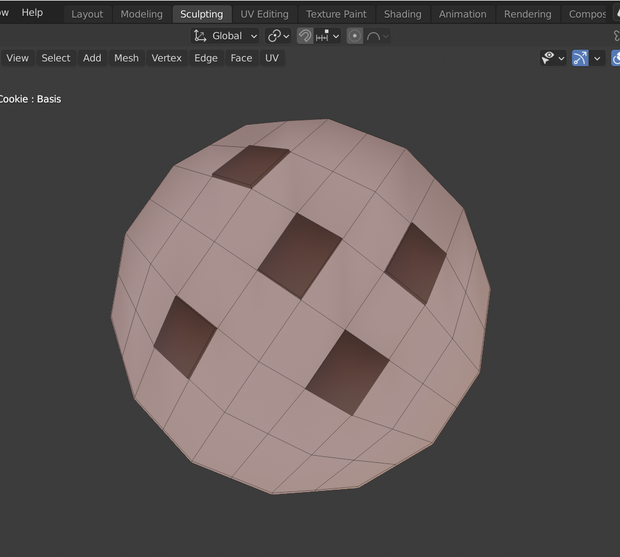Open the Vertex menu
The height and width of the screenshot is (557, 620).
click(x=166, y=58)
